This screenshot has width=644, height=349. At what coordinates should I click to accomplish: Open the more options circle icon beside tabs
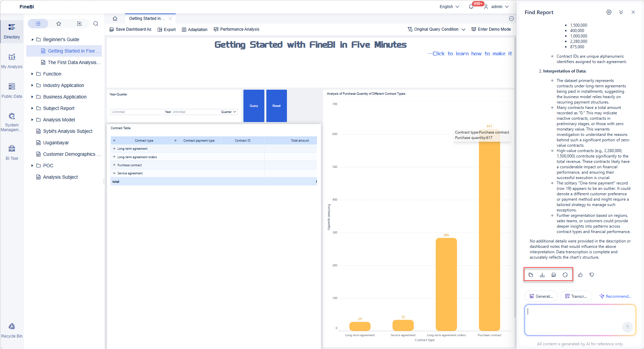(511, 19)
